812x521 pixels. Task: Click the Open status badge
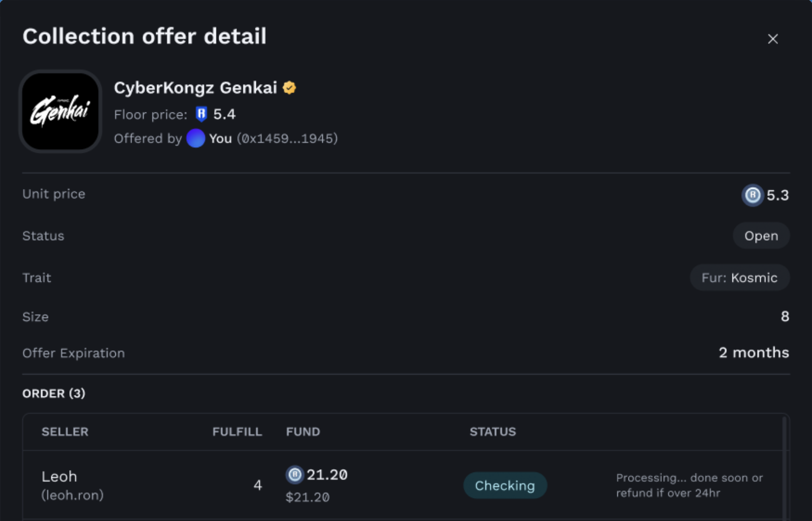tap(761, 236)
